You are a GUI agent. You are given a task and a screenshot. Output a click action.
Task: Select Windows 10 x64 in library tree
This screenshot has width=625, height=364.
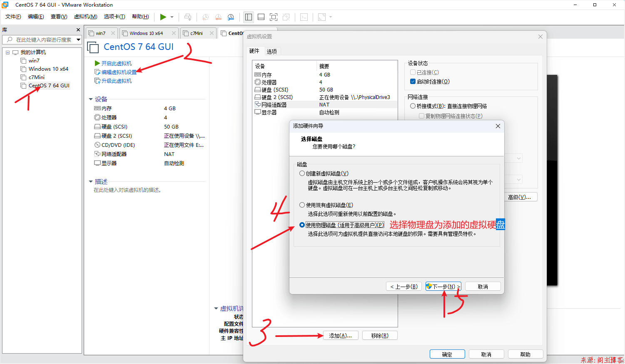click(48, 69)
